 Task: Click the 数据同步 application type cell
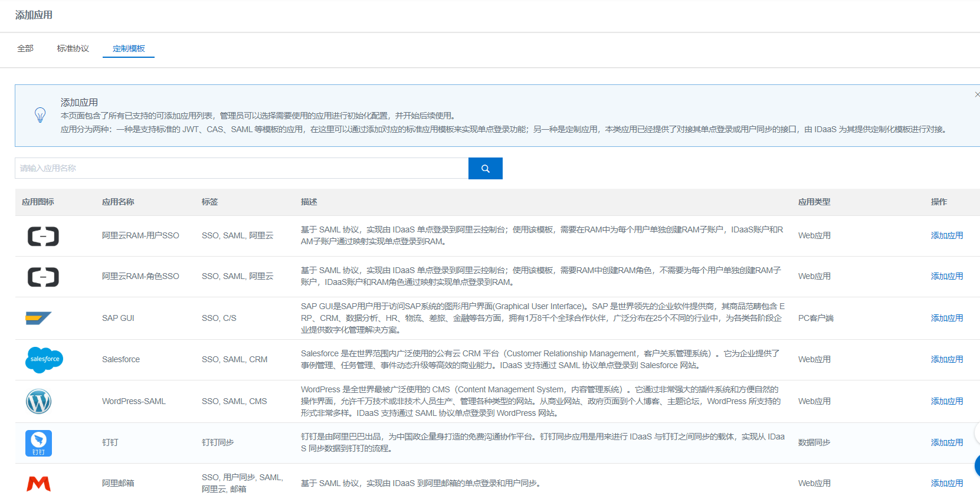click(814, 442)
